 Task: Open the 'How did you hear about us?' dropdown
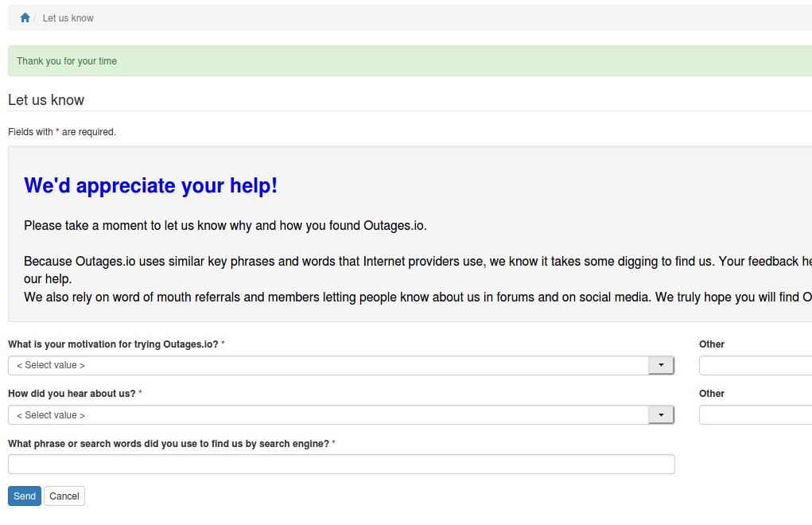tap(341, 415)
